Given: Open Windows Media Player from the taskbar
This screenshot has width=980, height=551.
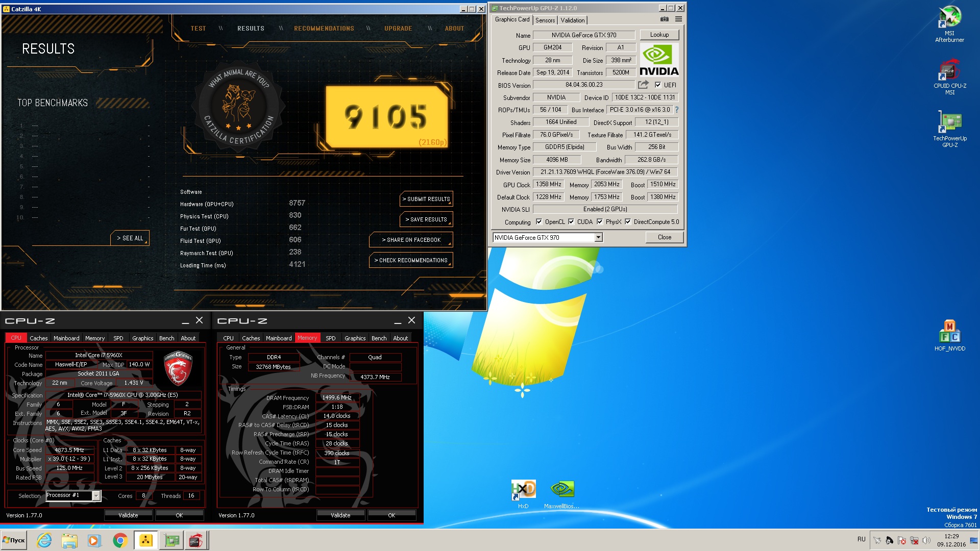Looking at the screenshot, I should (94, 540).
